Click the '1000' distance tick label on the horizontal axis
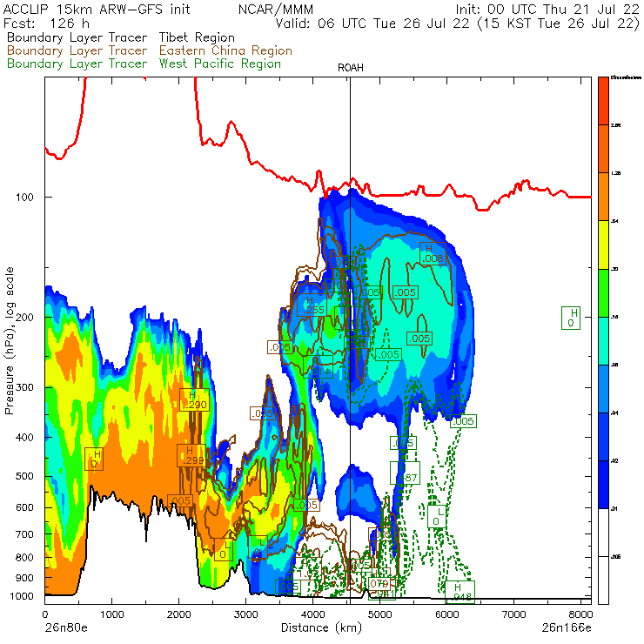 click(x=111, y=614)
